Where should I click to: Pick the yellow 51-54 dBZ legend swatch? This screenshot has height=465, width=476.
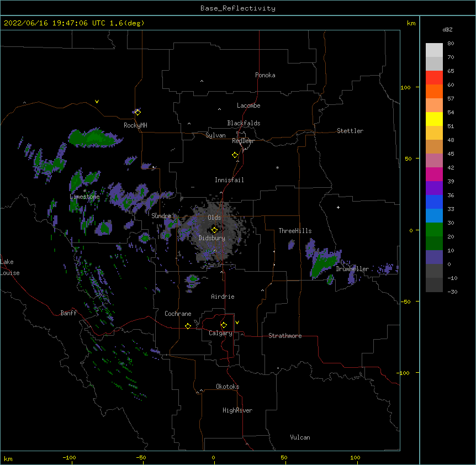tap(434, 119)
